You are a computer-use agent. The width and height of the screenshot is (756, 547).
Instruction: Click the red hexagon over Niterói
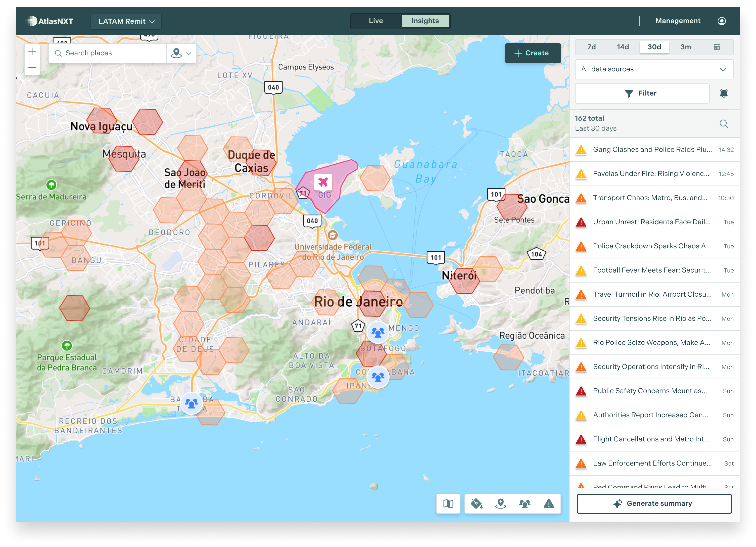tap(464, 281)
